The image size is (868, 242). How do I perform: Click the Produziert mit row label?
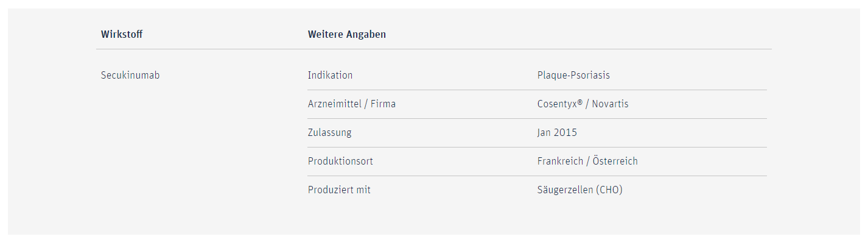click(x=339, y=190)
